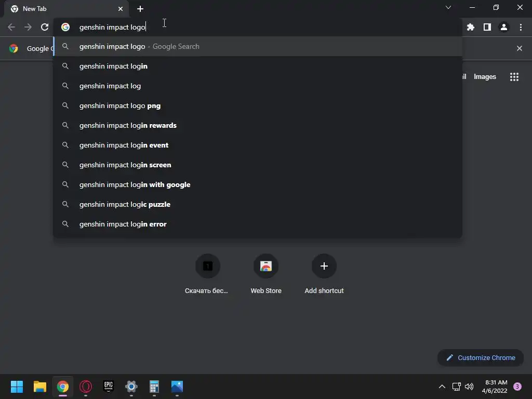This screenshot has height=399, width=532.
Task: Open the Calculator taskbar icon
Action: [154, 387]
